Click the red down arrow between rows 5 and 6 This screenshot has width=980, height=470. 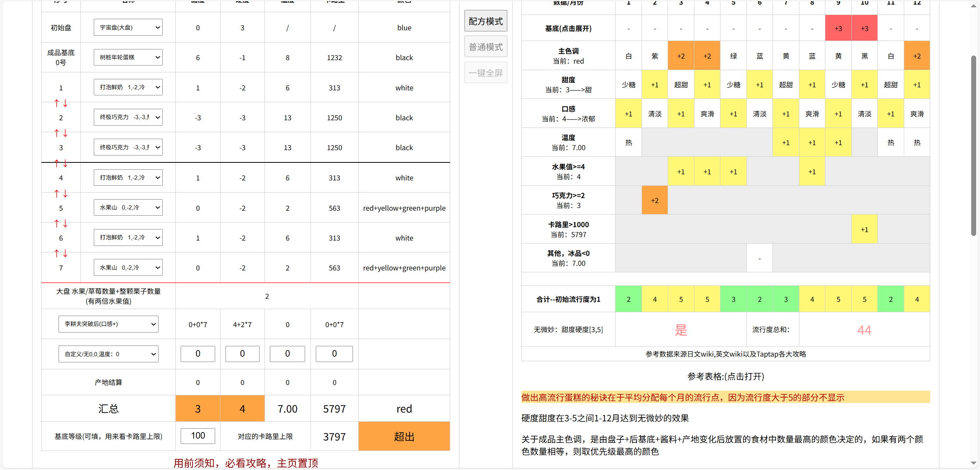click(65, 223)
